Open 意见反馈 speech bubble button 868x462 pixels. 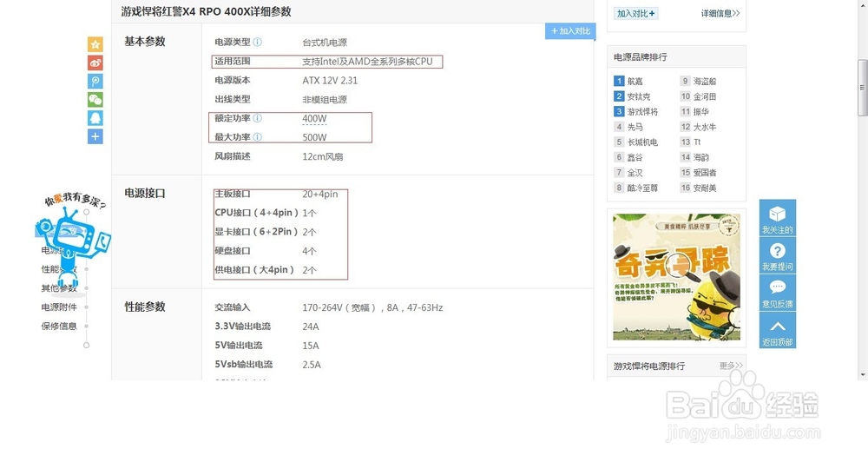coord(777,293)
